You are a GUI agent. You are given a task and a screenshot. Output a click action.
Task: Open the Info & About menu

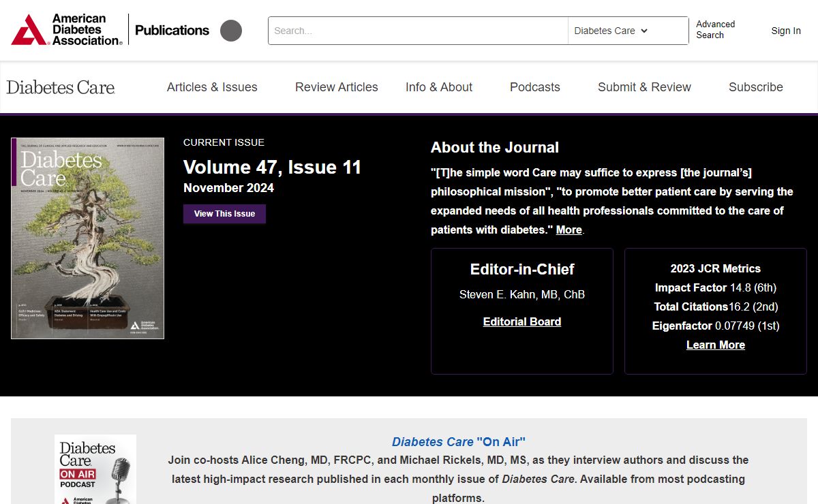[x=439, y=87]
